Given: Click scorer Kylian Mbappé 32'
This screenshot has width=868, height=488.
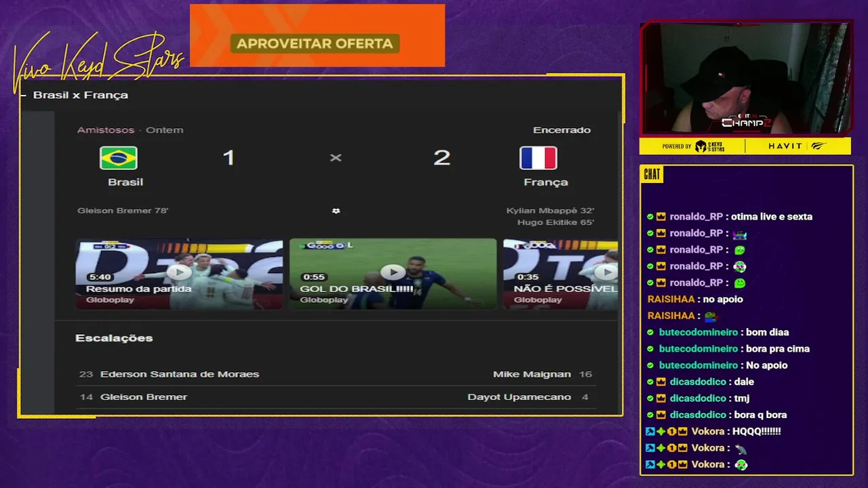Looking at the screenshot, I should click(550, 211).
